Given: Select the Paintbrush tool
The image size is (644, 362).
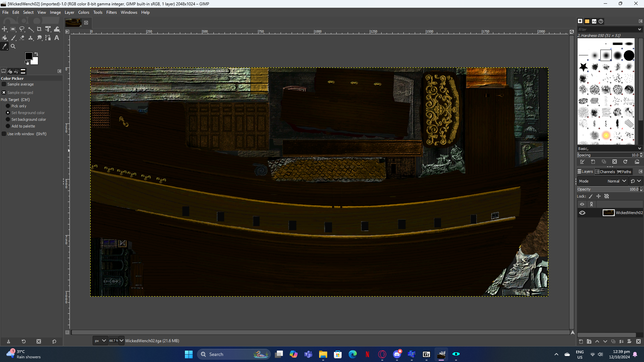Looking at the screenshot, I should pyautogui.click(x=13, y=38).
